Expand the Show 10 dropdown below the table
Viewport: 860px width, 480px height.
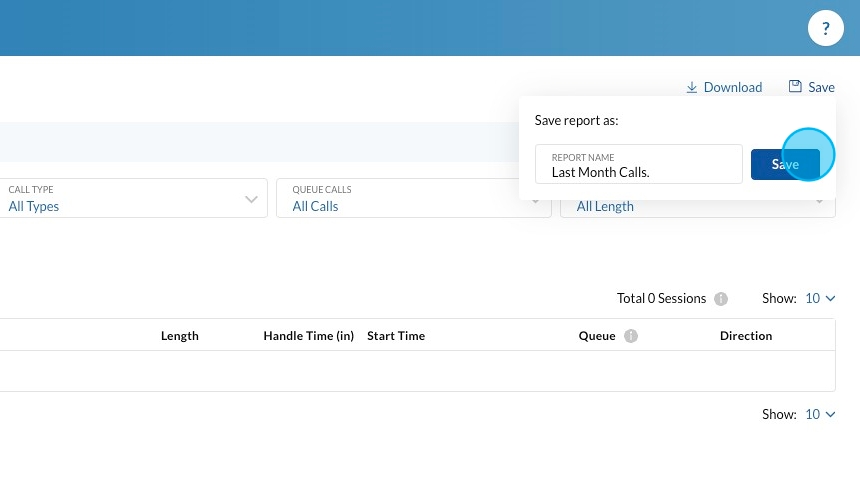[820, 414]
